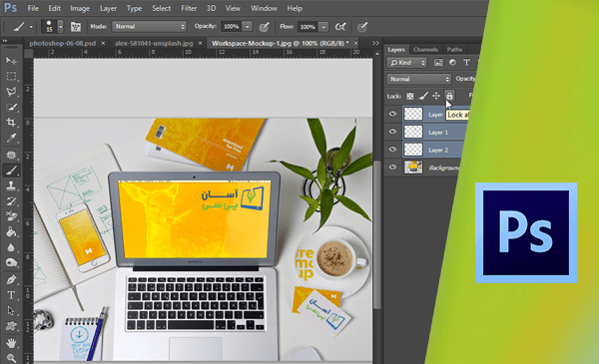
Task: Open the Filter menu
Action: click(x=189, y=8)
